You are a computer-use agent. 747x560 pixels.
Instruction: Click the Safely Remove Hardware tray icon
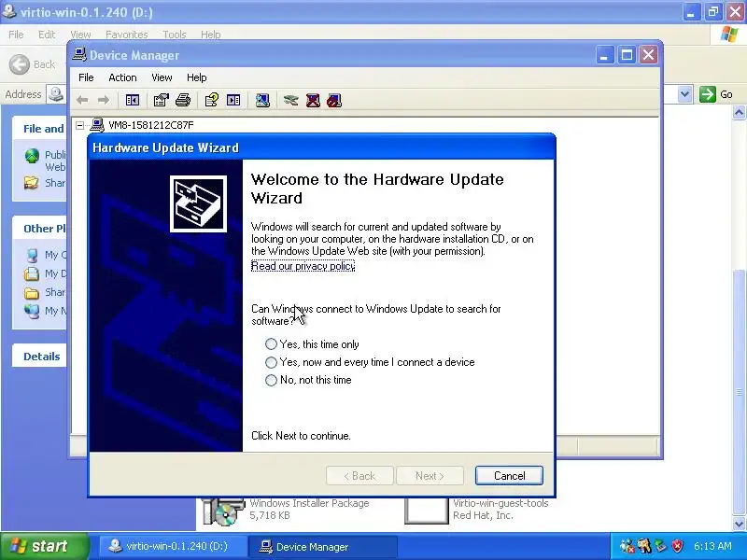pyautogui.click(x=661, y=546)
